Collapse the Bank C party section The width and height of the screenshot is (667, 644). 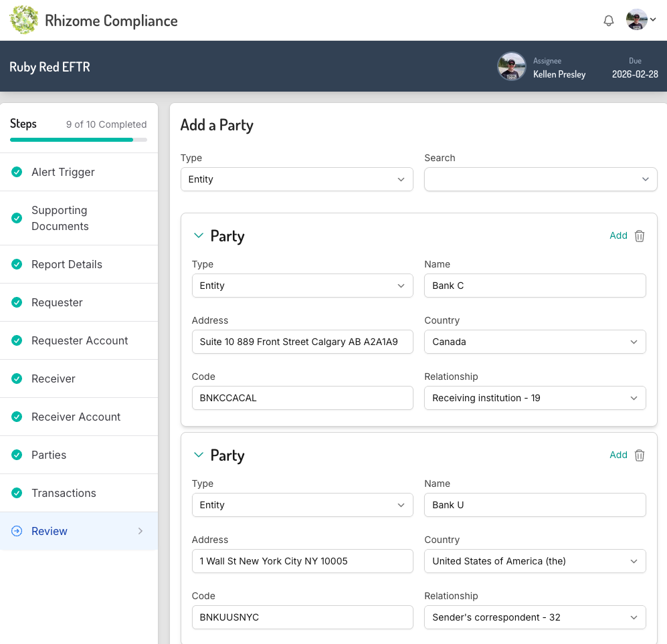198,236
